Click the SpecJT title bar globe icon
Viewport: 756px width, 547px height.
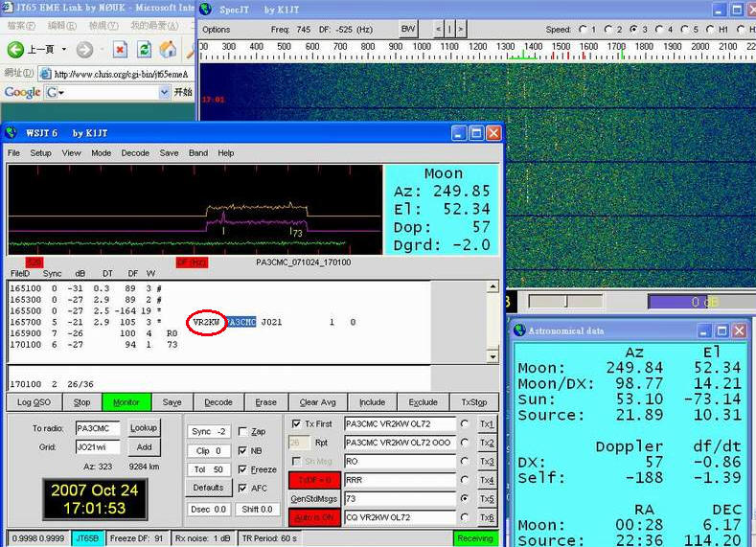tap(206, 9)
